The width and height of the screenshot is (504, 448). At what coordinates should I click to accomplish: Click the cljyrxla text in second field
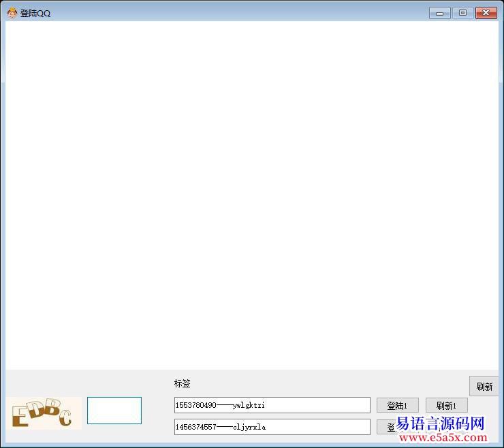tap(249, 428)
